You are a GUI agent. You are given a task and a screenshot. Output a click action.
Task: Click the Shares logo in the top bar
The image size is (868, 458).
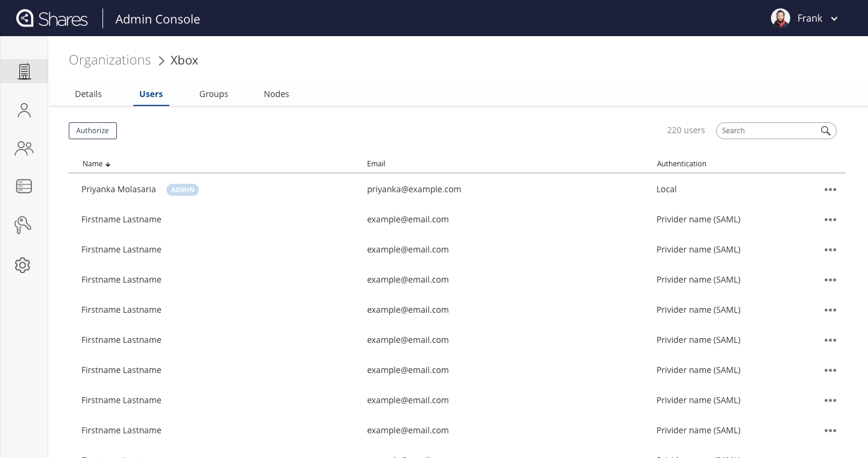[x=51, y=18]
